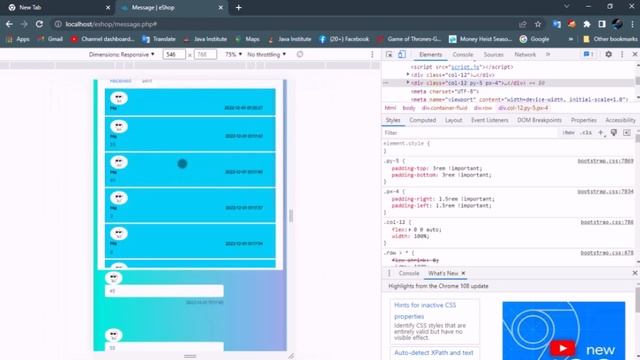Expand the div class col-12 node
The width and height of the screenshot is (640, 360).
(407, 74)
